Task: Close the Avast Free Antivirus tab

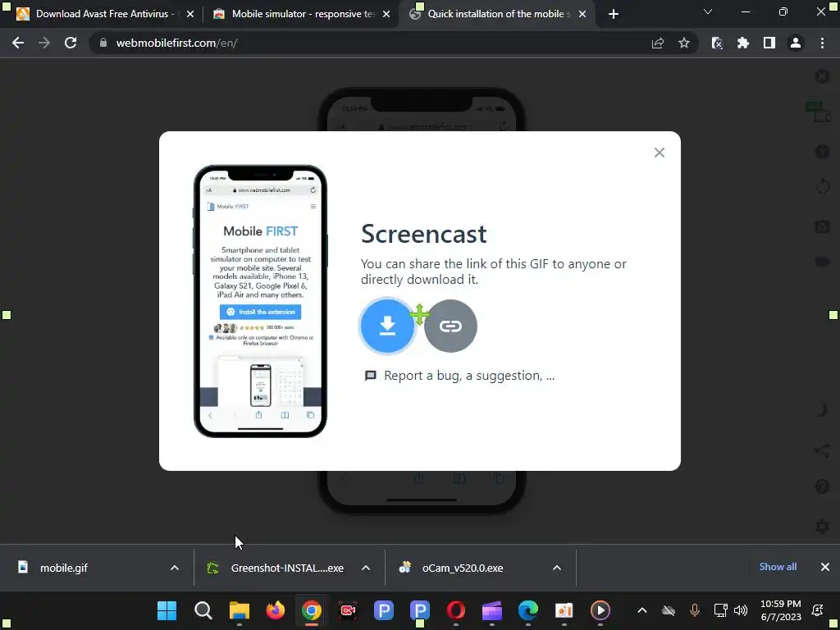Action: coord(190,14)
